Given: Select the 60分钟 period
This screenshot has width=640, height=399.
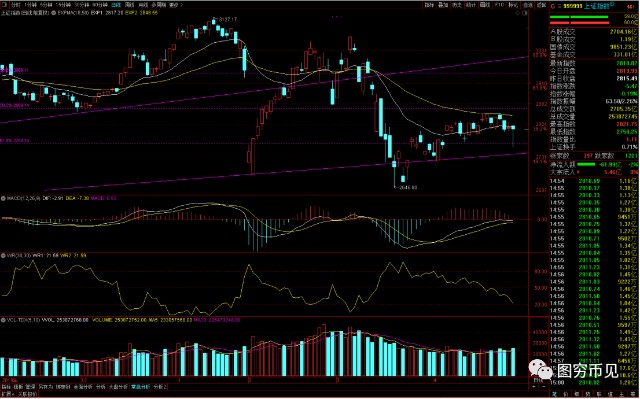Looking at the screenshot, I should coord(100,5).
